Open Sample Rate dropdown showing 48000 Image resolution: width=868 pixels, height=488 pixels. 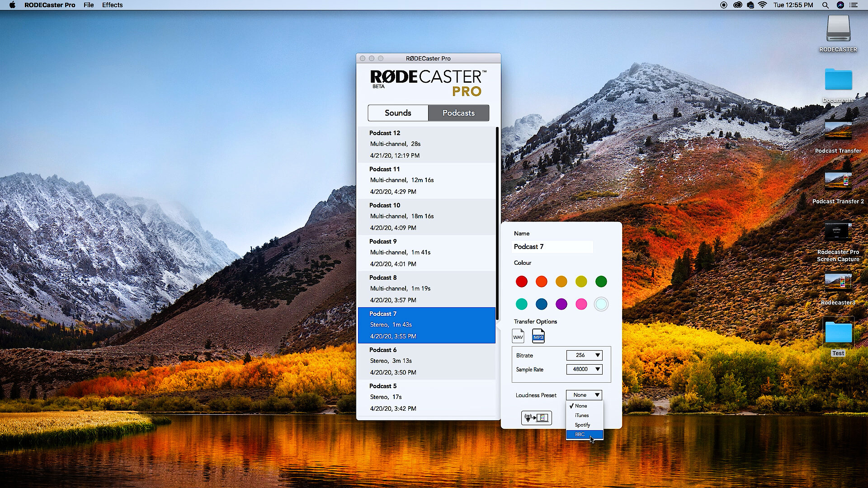584,369
